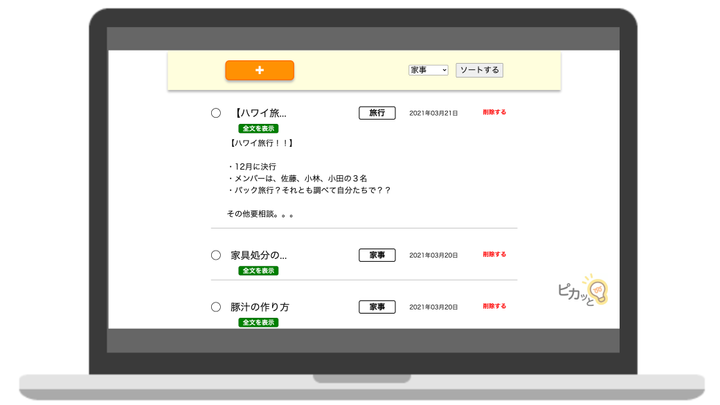The image size is (720, 405).
Task: Click the line about メンバー 佐藤、小林、小田
Action: (x=297, y=179)
